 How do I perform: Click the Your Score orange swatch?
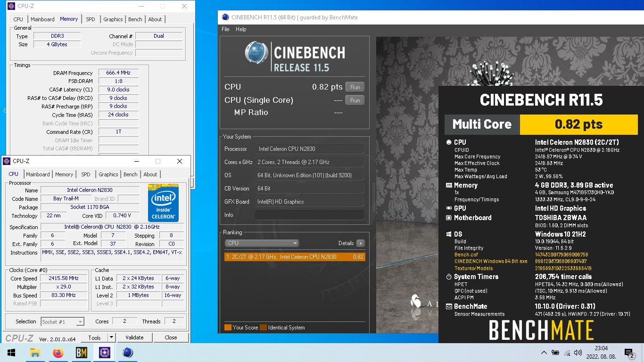tap(228, 328)
